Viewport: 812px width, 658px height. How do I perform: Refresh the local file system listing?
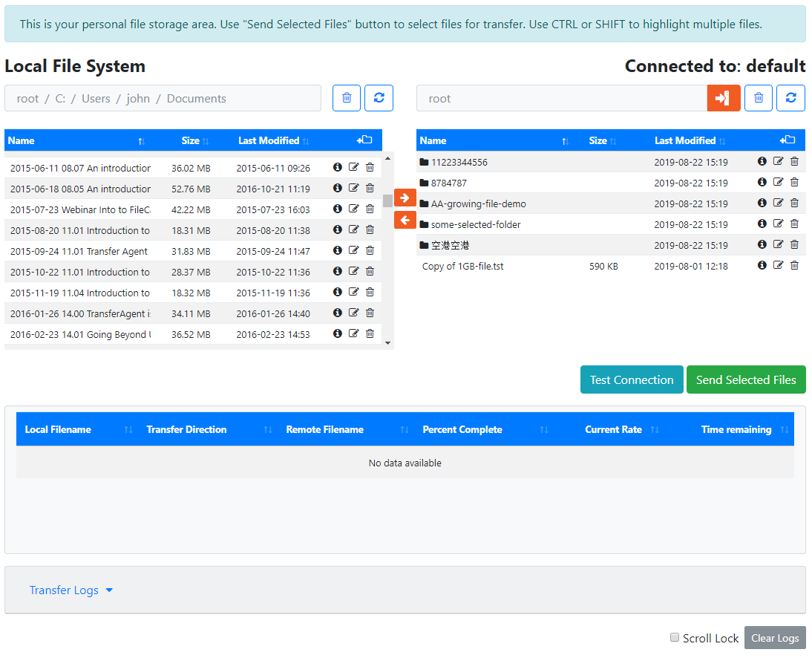point(379,98)
